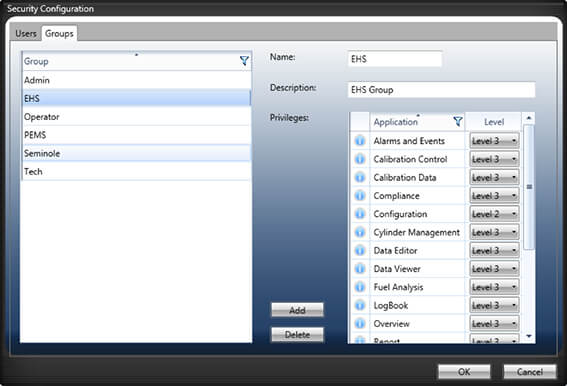This screenshot has width=567, height=386.
Task: Switch to the Users tab
Action: [26, 34]
